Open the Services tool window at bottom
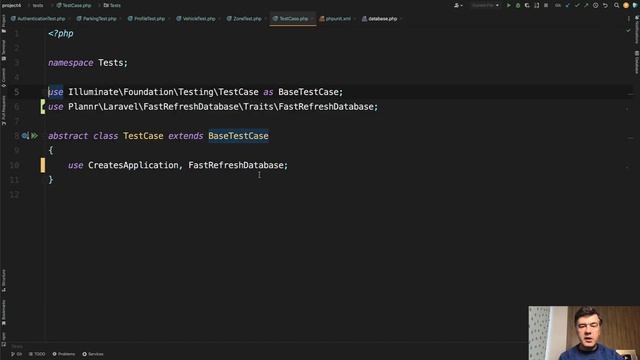 click(93, 354)
